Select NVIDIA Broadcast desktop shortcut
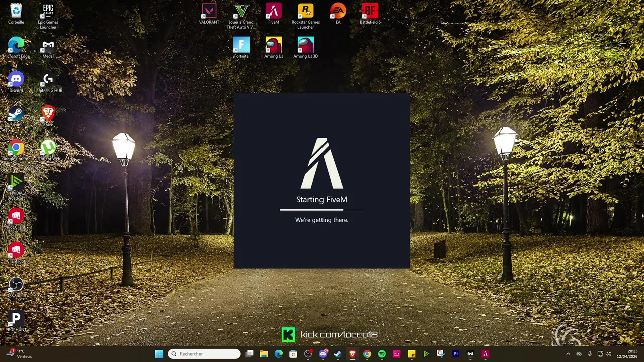This screenshot has width=644, height=362. (x=16, y=187)
